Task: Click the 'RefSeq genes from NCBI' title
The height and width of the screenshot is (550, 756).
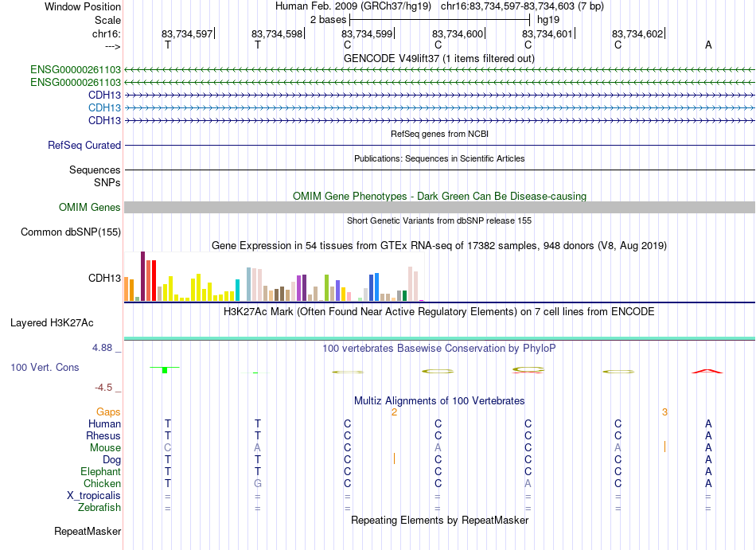Action: pyautogui.click(x=439, y=134)
